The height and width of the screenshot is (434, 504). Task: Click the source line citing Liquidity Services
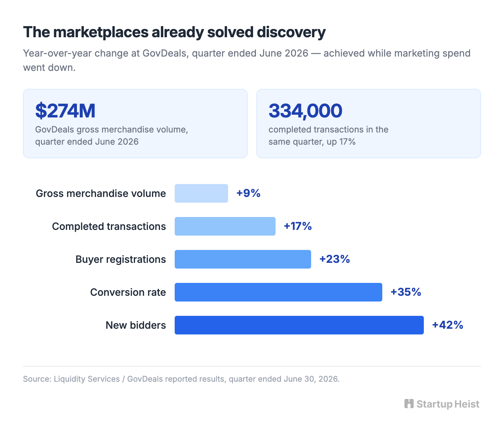[x=181, y=379]
